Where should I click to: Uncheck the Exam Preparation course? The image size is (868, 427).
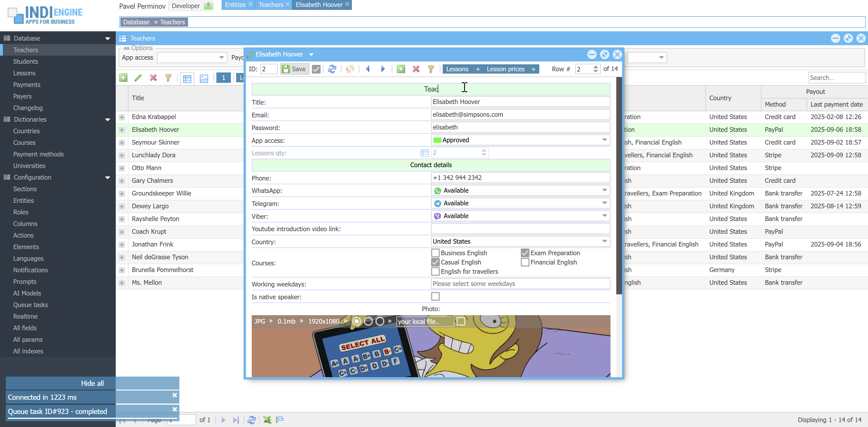pos(525,253)
